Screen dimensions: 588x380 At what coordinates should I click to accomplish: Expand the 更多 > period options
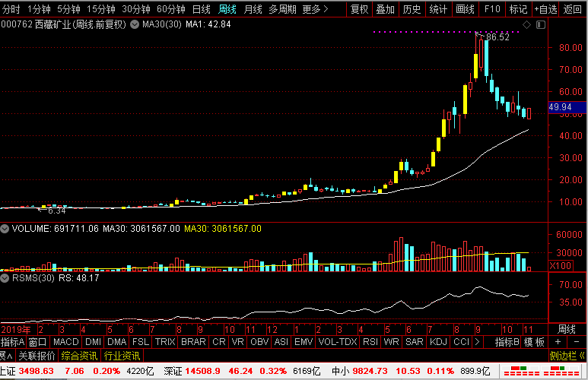coord(314,9)
